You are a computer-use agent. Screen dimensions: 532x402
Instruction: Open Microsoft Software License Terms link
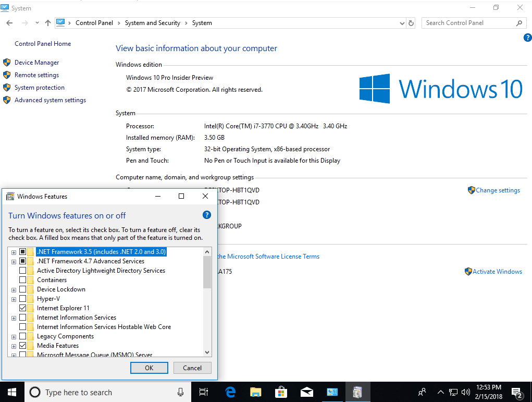[x=268, y=257]
